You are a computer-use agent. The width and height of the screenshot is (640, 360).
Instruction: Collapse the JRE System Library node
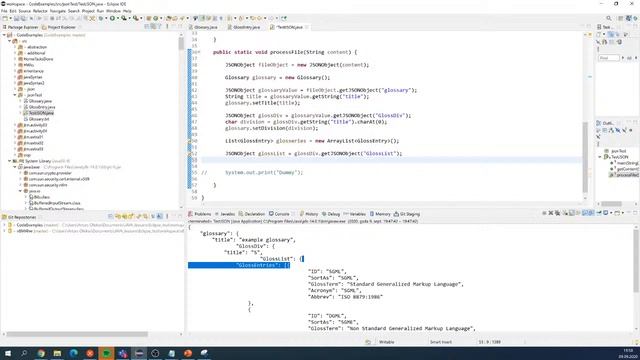[x=10, y=161]
